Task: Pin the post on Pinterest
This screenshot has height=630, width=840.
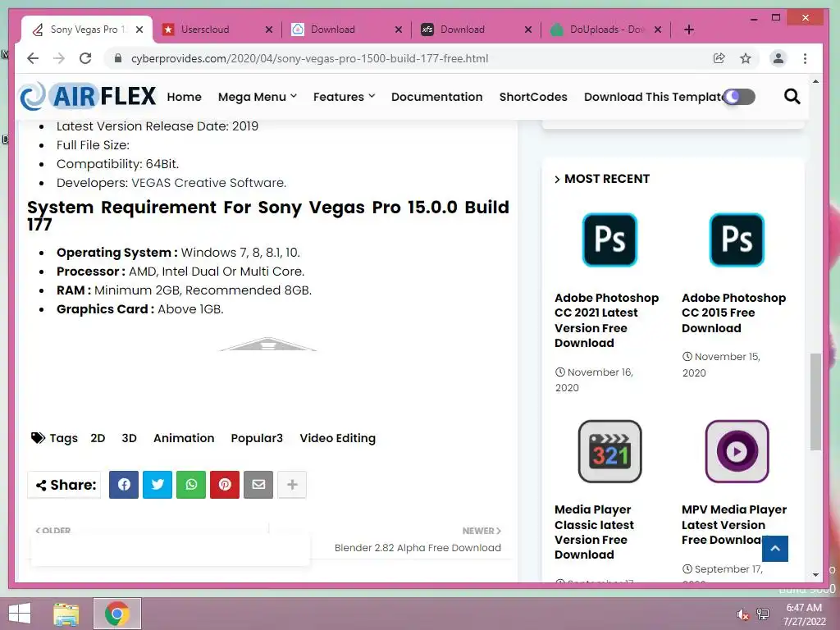Action: [x=225, y=485]
